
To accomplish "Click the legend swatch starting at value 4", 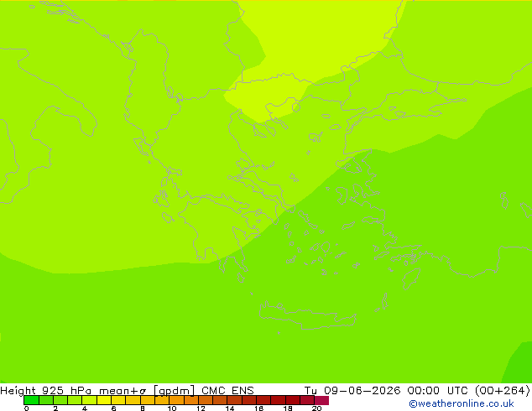I will 89,400.
